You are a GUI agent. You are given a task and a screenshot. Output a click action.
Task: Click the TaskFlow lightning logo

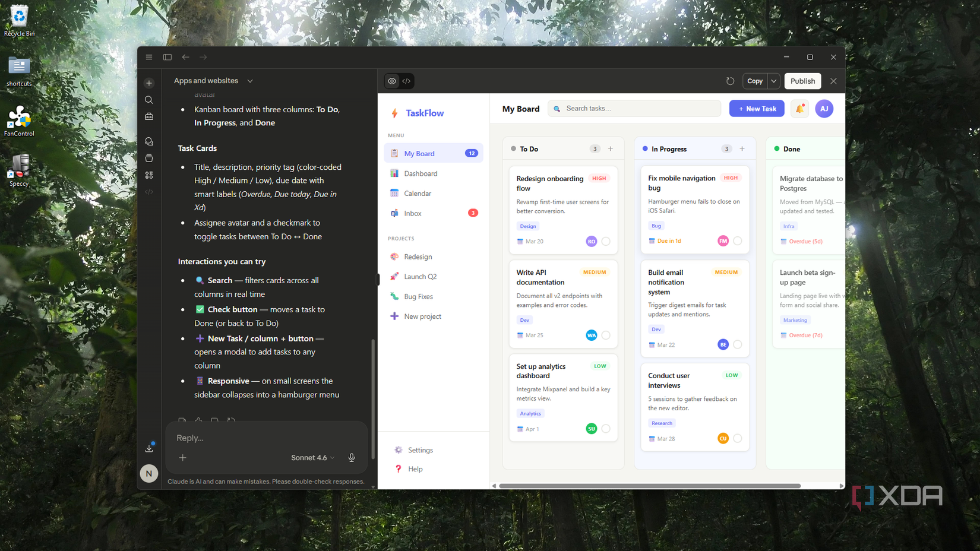coord(394,113)
